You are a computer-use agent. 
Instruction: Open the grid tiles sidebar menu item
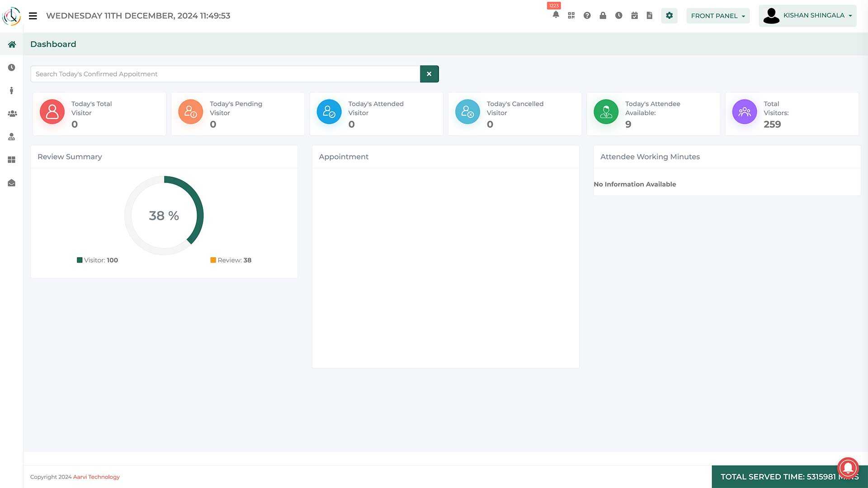[12, 160]
